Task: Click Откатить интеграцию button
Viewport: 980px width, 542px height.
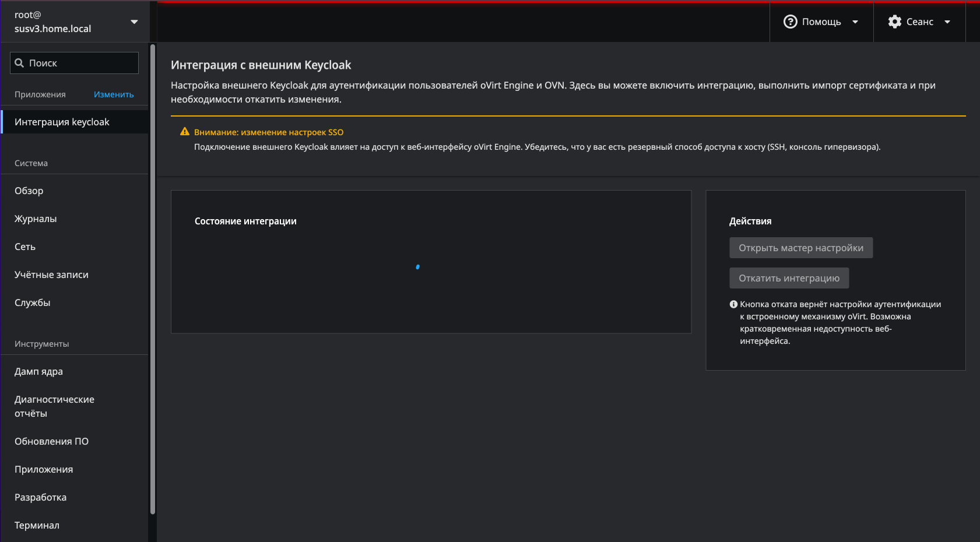Action: pyautogui.click(x=789, y=278)
